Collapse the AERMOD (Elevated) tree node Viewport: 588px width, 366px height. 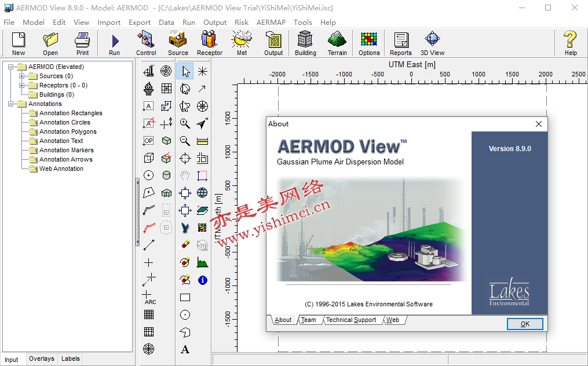(10, 67)
